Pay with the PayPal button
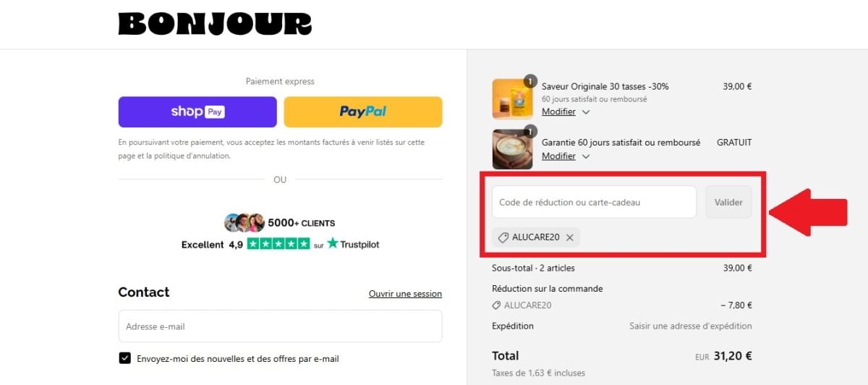868x385 pixels. click(x=363, y=111)
